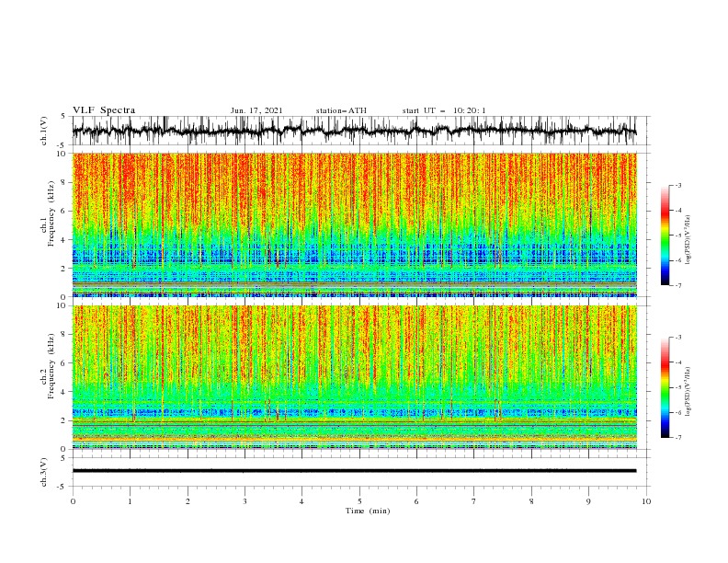Click the ch.2 frequency tick label '4'
728x563 pixels.
64,392
